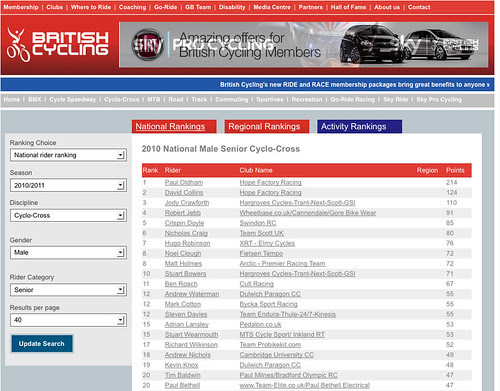Expand the Ranking Choice dropdown
The height and width of the screenshot is (391, 500).
pos(68,155)
